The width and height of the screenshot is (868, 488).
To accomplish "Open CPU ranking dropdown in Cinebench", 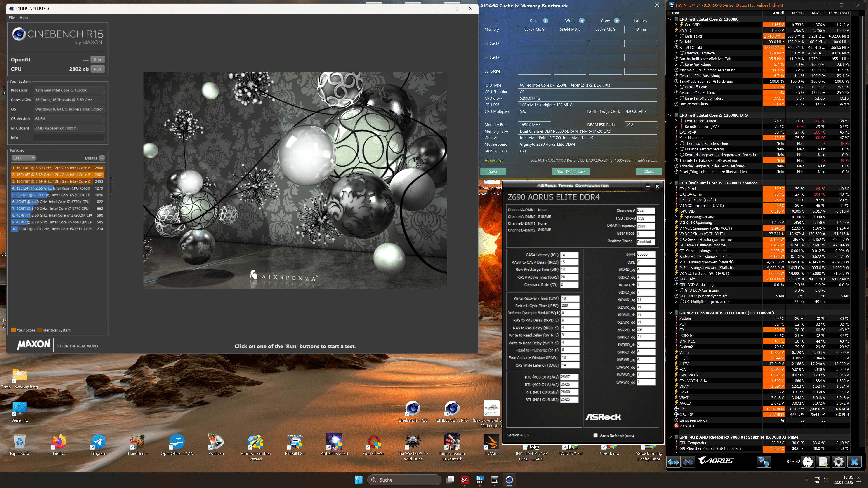I will (x=23, y=158).
